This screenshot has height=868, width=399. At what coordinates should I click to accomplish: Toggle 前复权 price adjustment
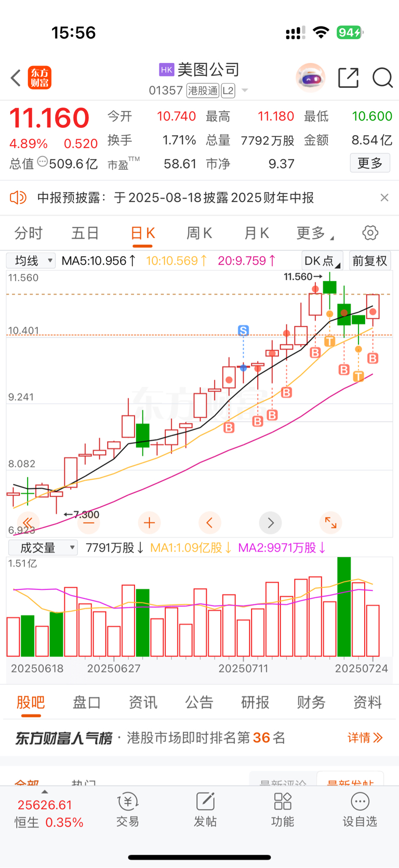pos(370,260)
